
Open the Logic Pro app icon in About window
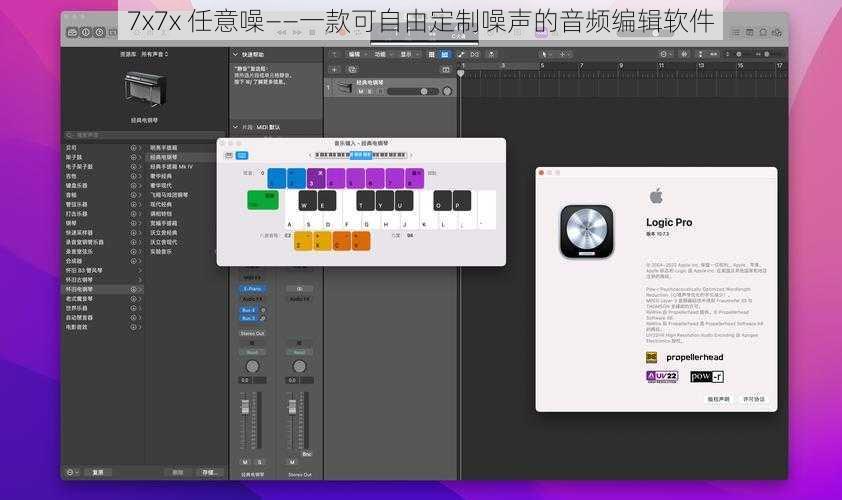click(x=586, y=231)
